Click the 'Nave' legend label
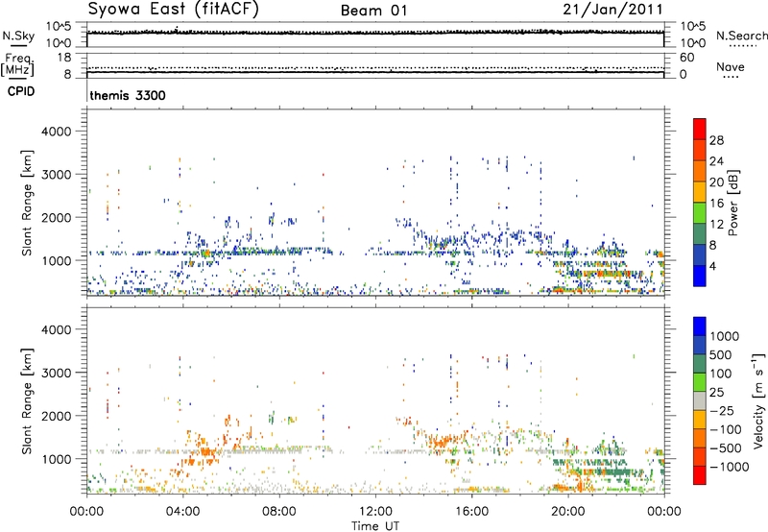 731,66
